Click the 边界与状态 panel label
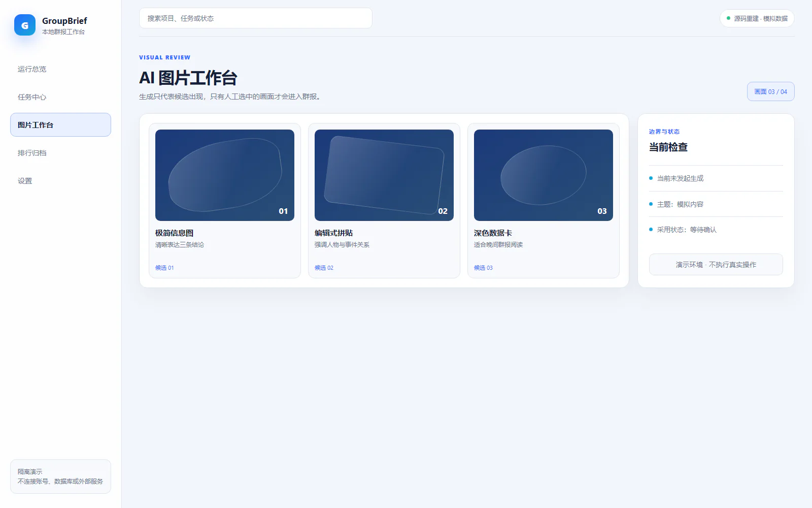 pyautogui.click(x=664, y=132)
